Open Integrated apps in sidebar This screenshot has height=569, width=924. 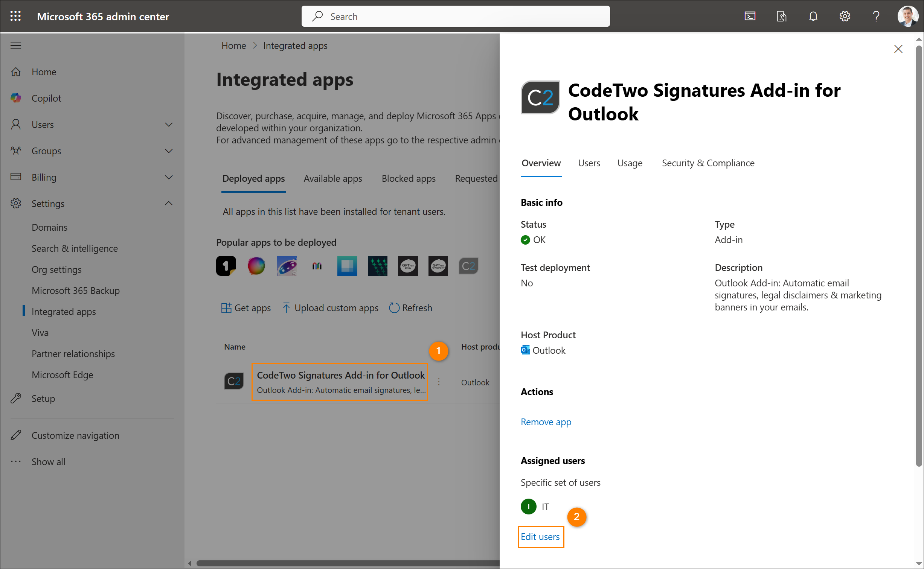tap(64, 312)
